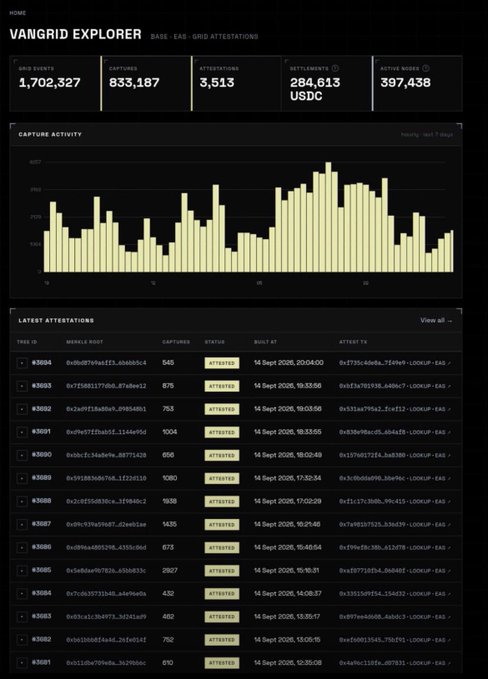Open LOOKUP link for tx 0x15760172f4

420,455
